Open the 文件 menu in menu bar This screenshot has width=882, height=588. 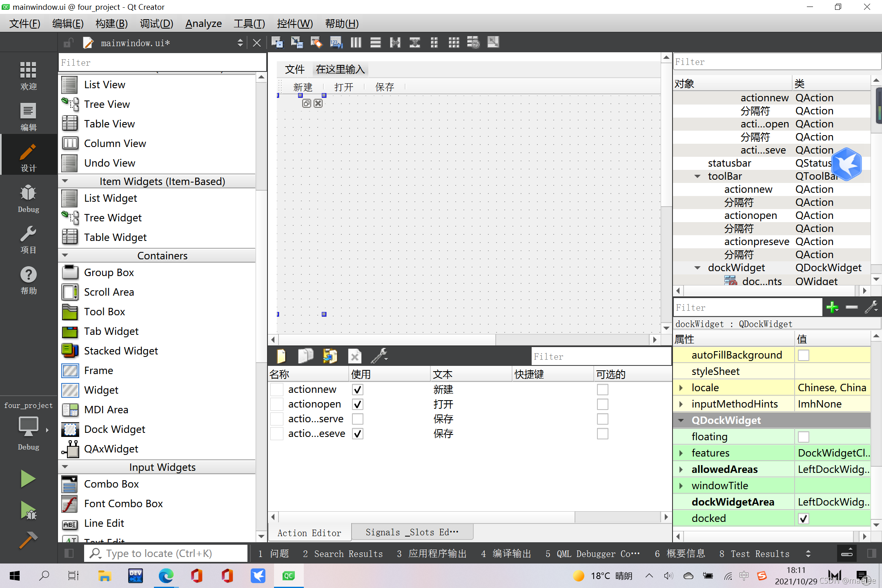pyautogui.click(x=295, y=68)
